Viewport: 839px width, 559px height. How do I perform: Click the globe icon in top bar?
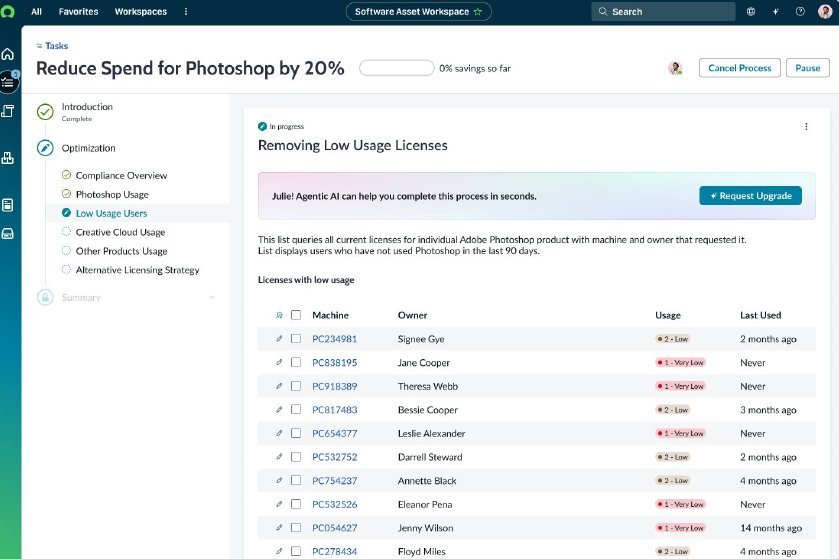751,11
